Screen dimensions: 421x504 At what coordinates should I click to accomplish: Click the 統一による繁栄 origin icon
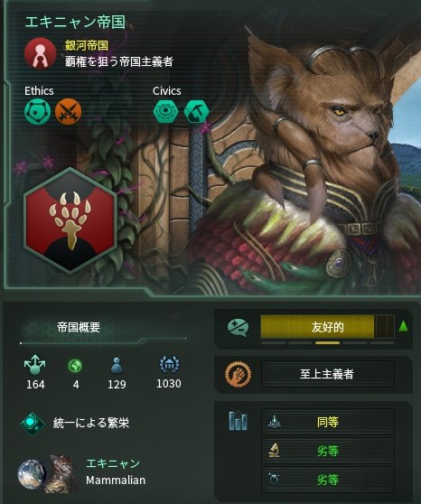[33, 424]
